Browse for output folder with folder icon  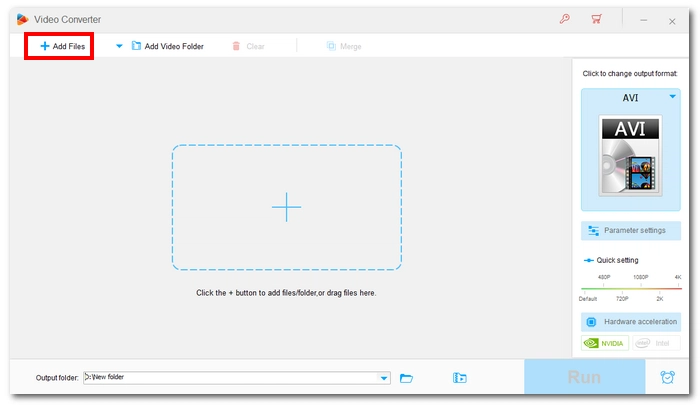pyautogui.click(x=407, y=378)
